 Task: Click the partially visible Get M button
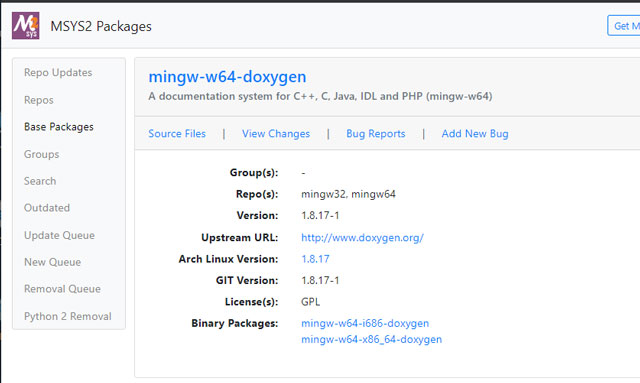(624, 26)
